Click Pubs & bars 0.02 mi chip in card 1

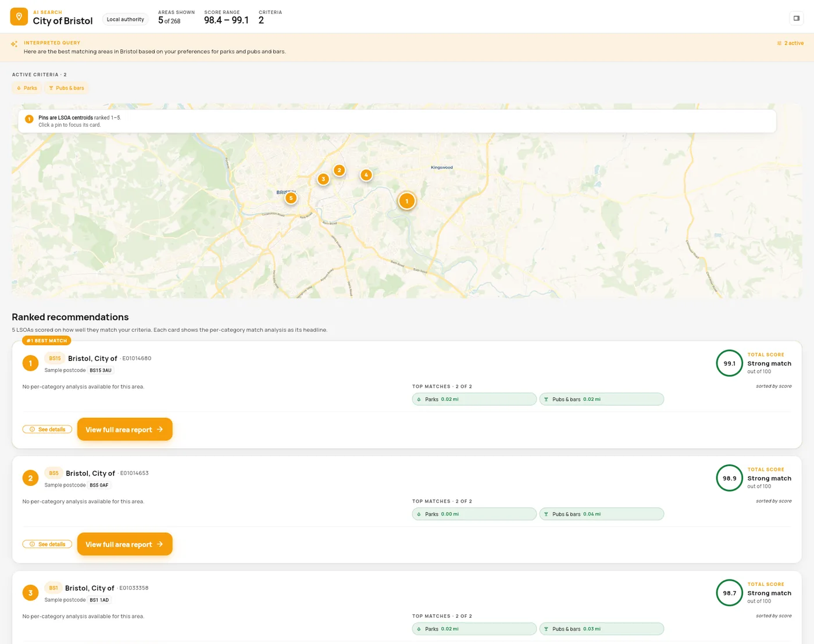tap(601, 399)
